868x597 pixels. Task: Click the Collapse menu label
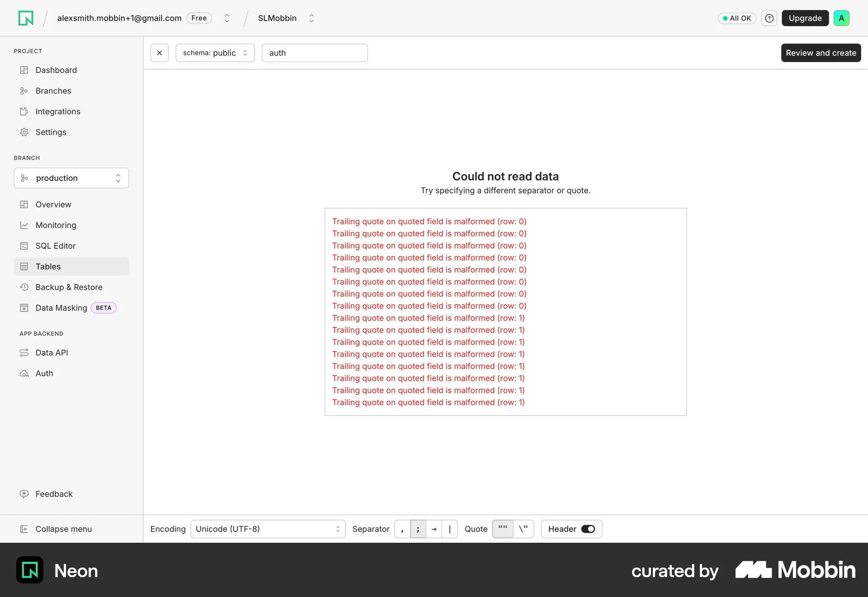pos(64,529)
